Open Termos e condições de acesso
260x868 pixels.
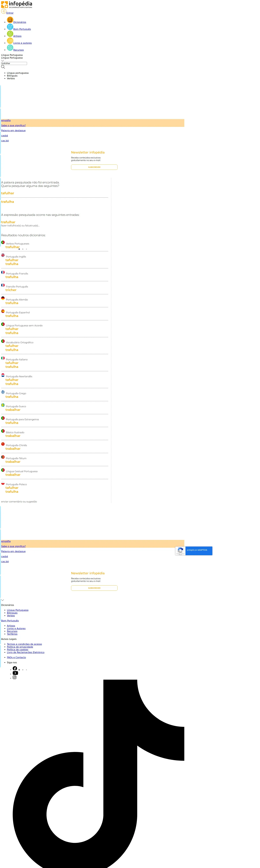tap(24, 644)
